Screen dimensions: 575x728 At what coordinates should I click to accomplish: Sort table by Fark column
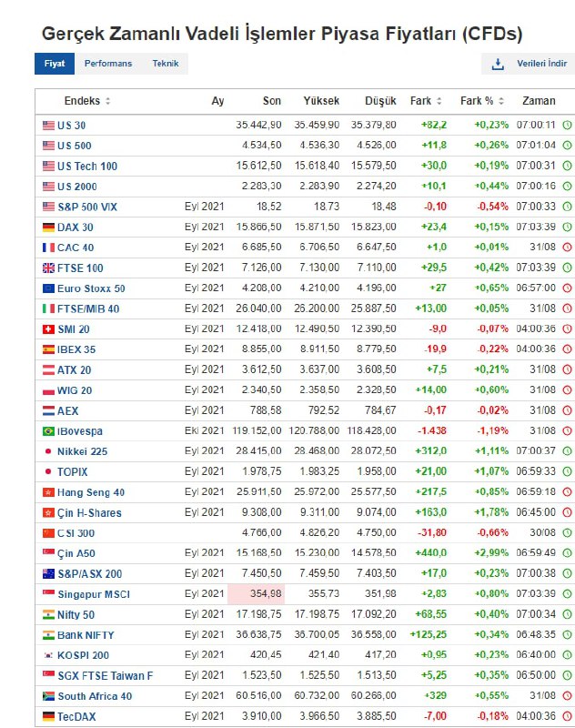426,101
